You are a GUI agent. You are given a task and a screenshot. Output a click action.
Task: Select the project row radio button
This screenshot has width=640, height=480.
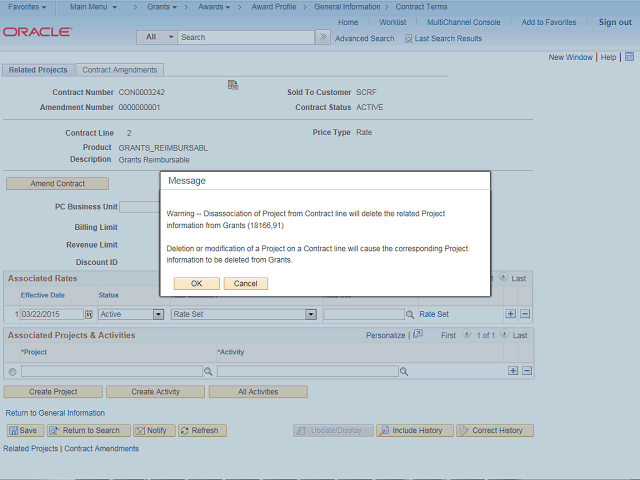coord(13,371)
